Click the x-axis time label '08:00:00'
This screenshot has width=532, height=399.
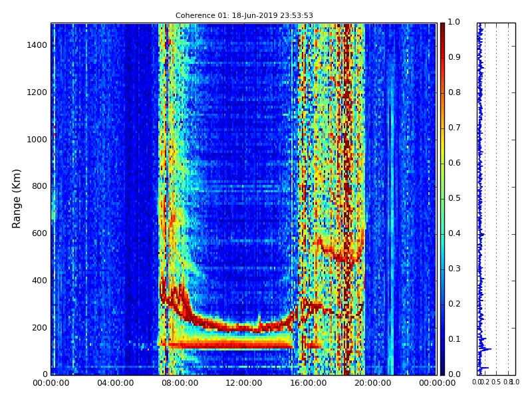180,384
